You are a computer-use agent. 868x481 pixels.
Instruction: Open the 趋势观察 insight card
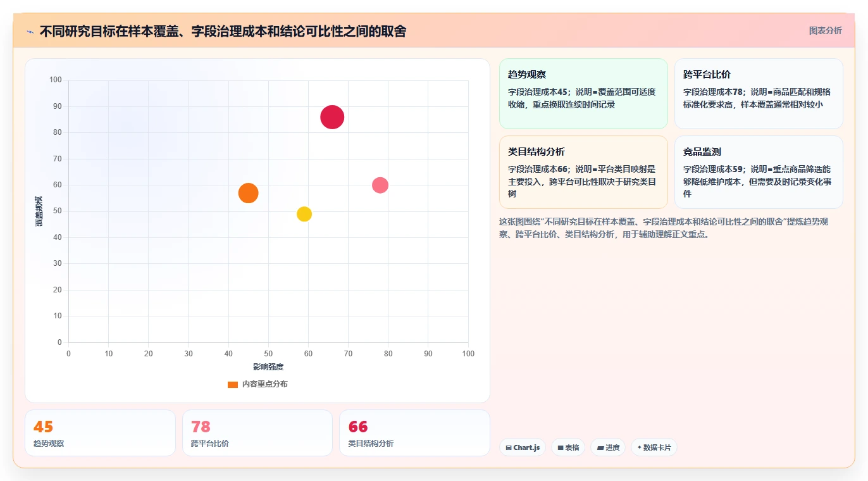[x=583, y=94]
